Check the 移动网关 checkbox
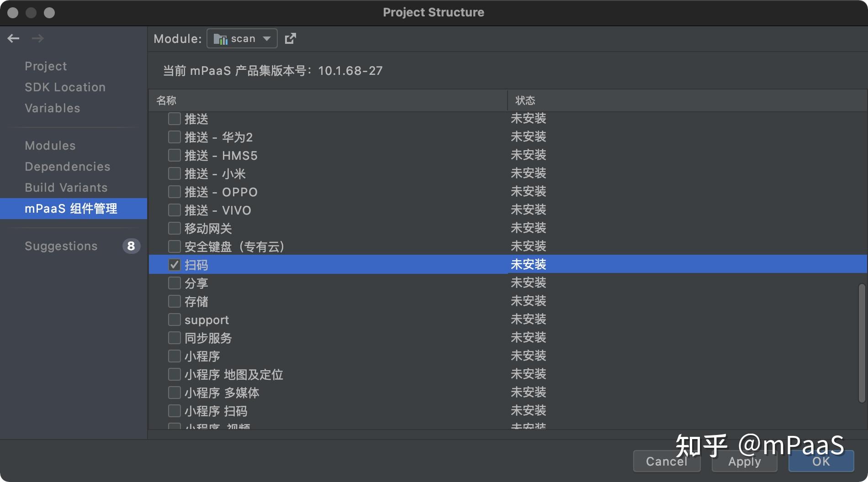 tap(174, 228)
